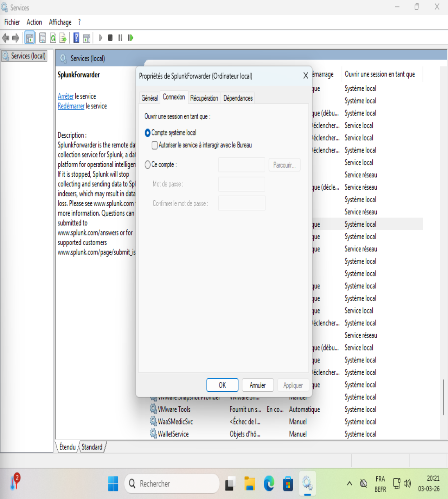Click the Annuler button
Image resolution: width=448 pixels, height=499 pixels.
tap(258, 385)
